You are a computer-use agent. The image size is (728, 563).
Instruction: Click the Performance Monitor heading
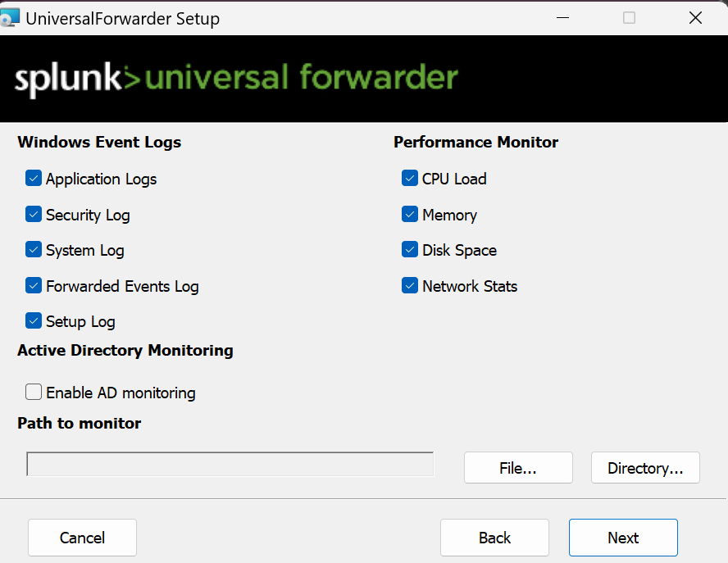475,142
